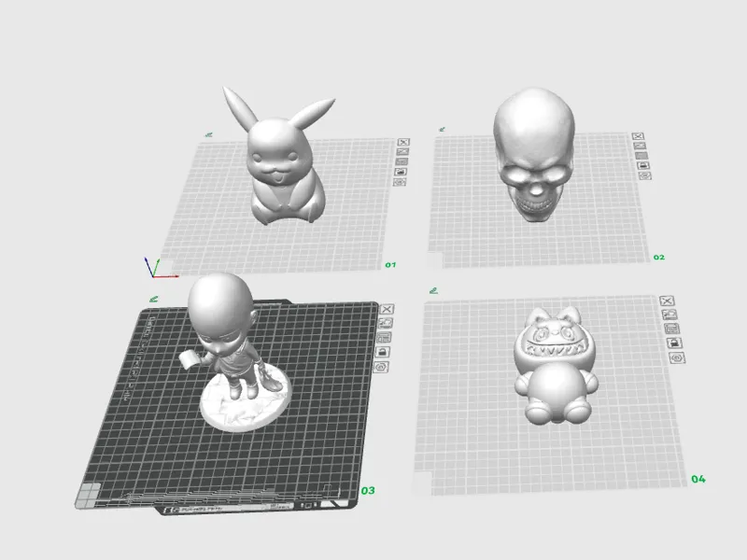Select the cat monster model on plate 04
Image resolution: width=747 pixels, height=560 pixels.
tap(556, 367)
